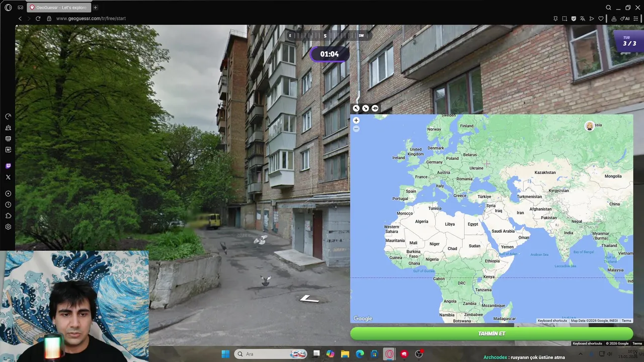
Task: Open Microsoft Edge from taskbar
Action: pos(360,354)
